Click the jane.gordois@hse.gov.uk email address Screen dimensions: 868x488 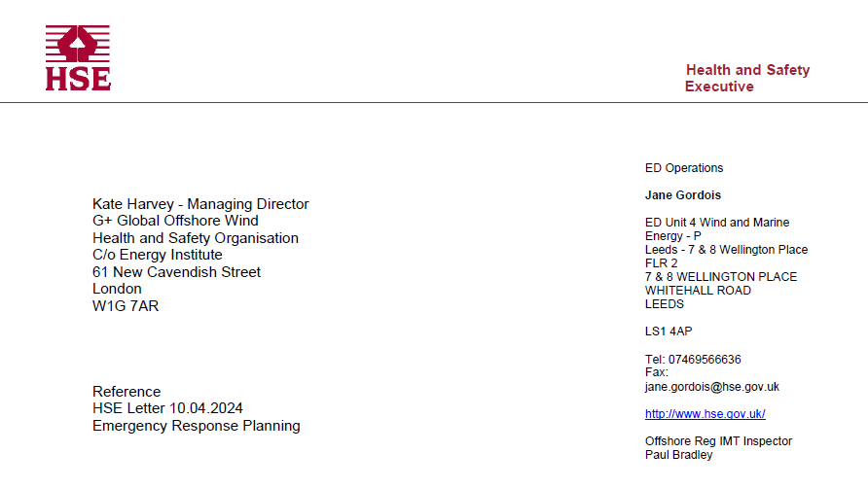[712, 387]
